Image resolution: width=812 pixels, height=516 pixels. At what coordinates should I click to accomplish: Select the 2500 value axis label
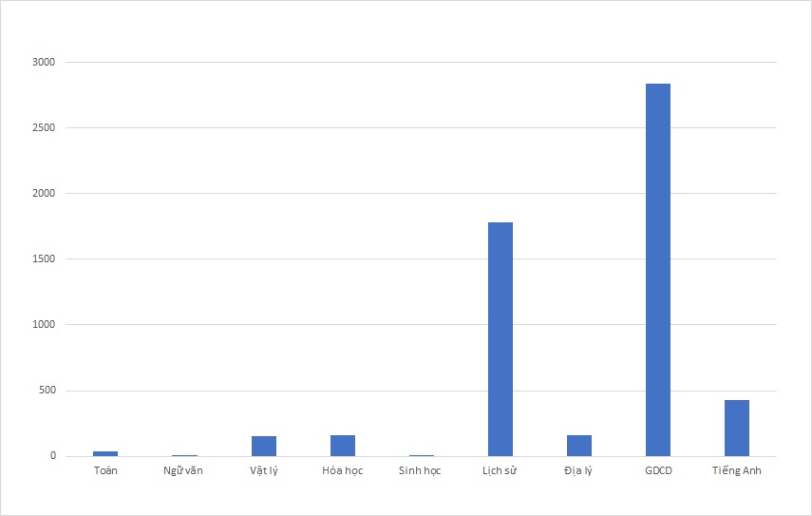(x=44, y=128)
